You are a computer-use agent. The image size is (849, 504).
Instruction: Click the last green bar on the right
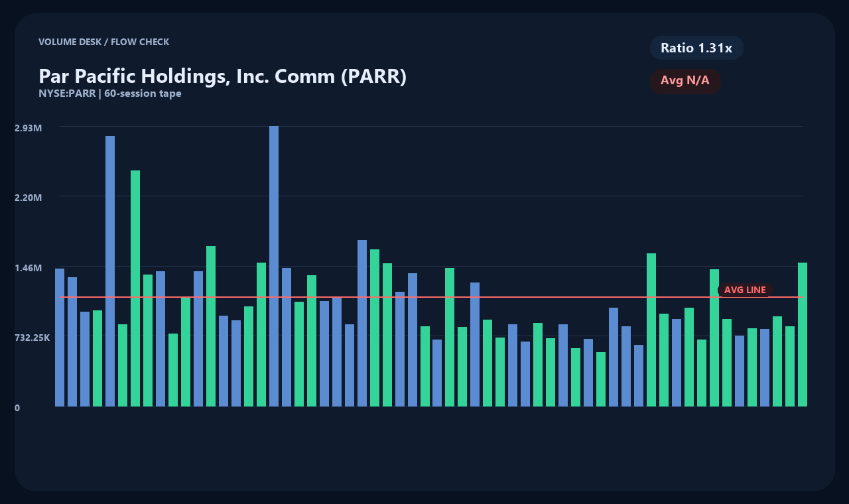803,334
